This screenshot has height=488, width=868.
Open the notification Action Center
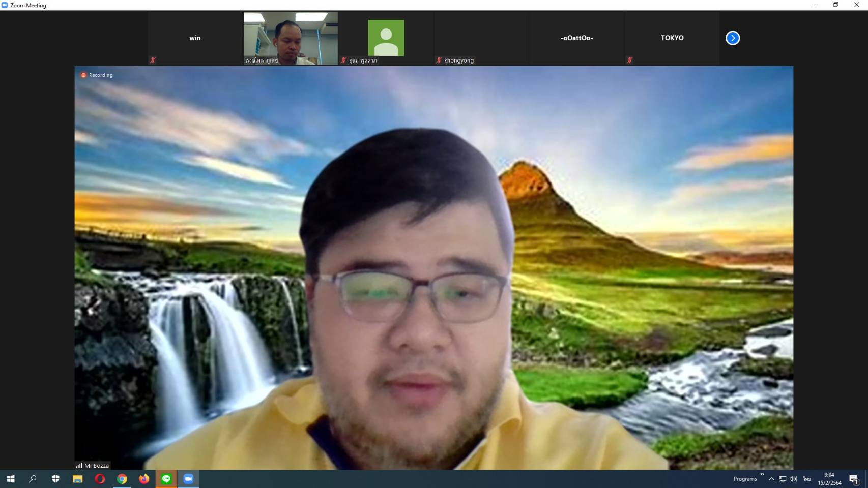(x=854, y=479)
